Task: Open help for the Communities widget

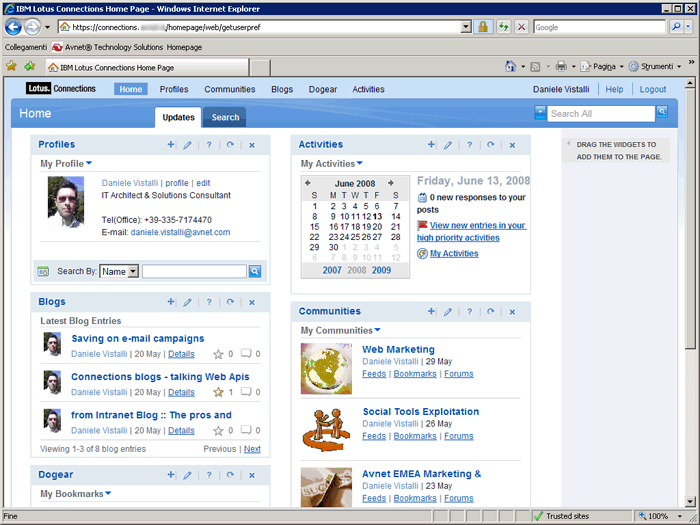Action: (x=469, y=312)
